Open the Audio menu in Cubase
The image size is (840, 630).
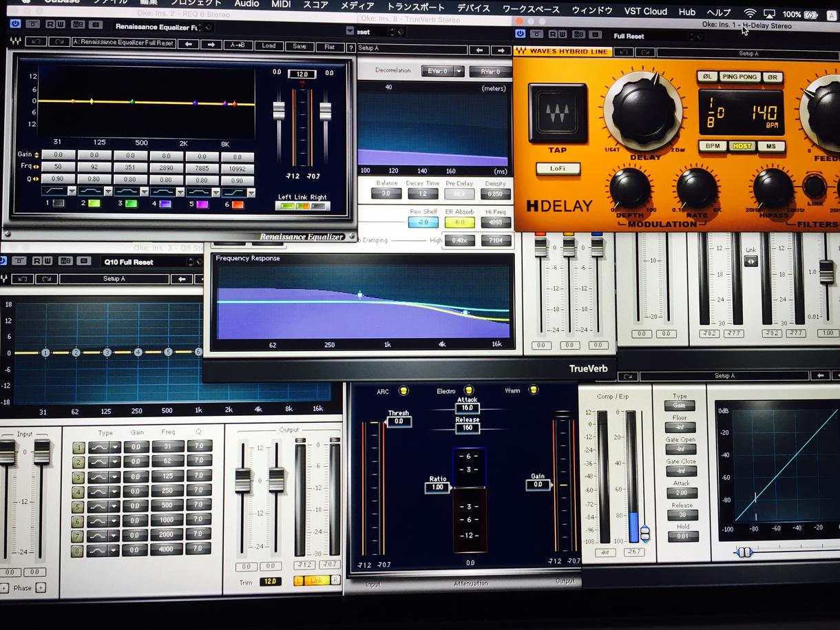[247, 3]
